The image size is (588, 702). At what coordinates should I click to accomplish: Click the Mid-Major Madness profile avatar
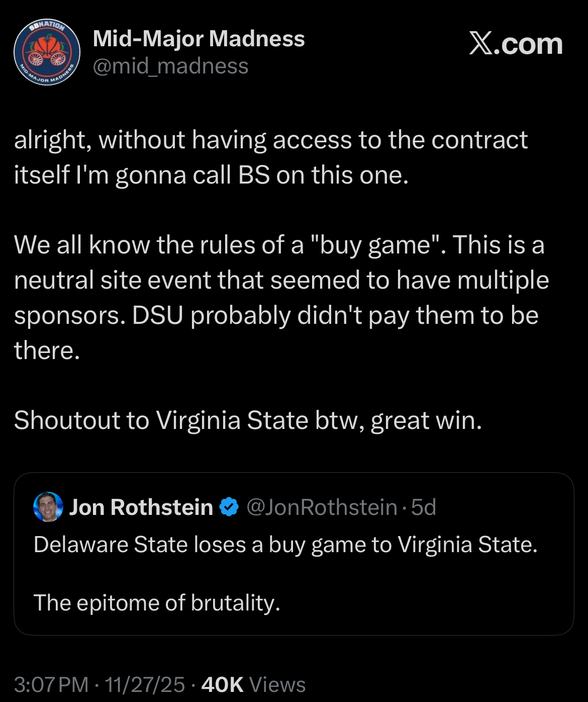tap(47, 52)
